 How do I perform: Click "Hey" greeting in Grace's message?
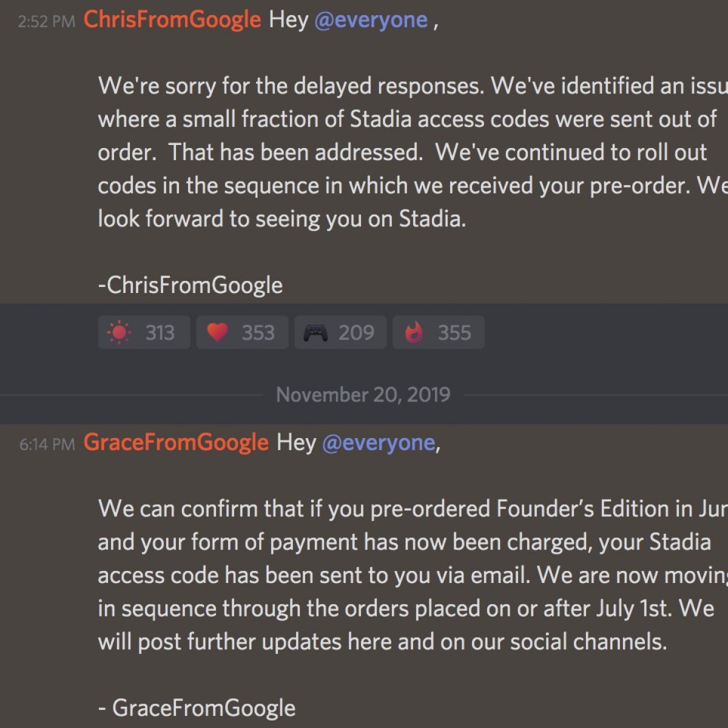[296, 443]
